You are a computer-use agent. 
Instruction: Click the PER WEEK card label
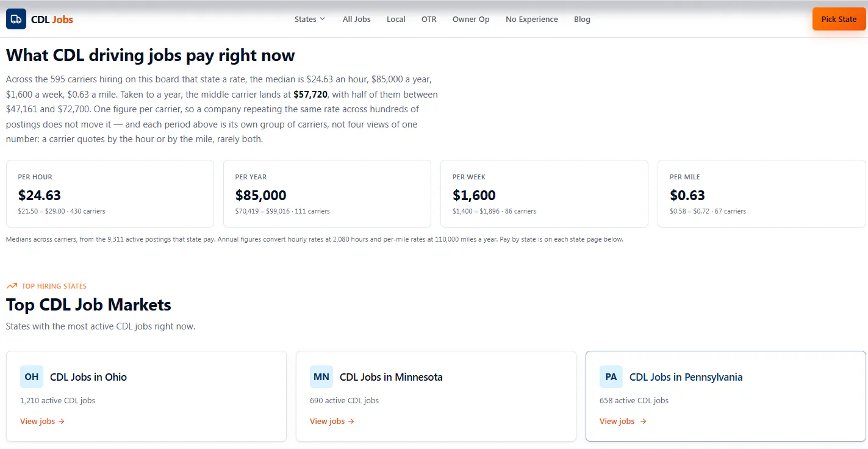click(x=469, y=177)
